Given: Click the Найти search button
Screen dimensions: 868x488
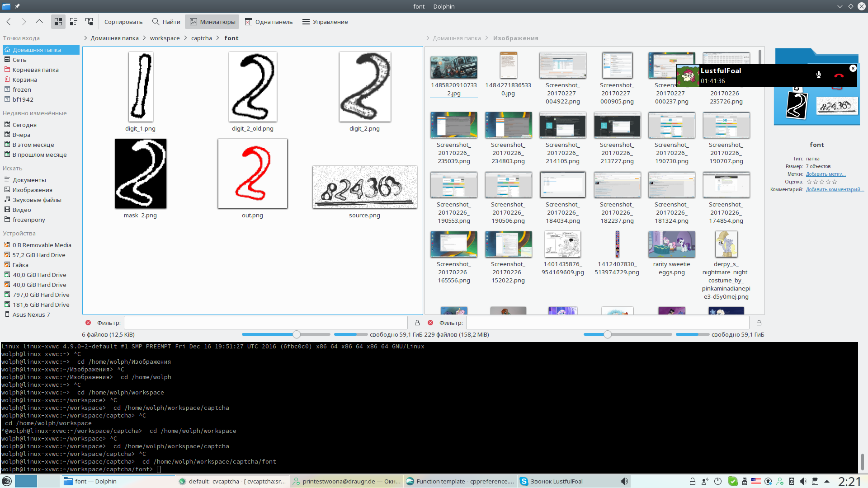Looking at the screenshot, I should click(166, 22).
